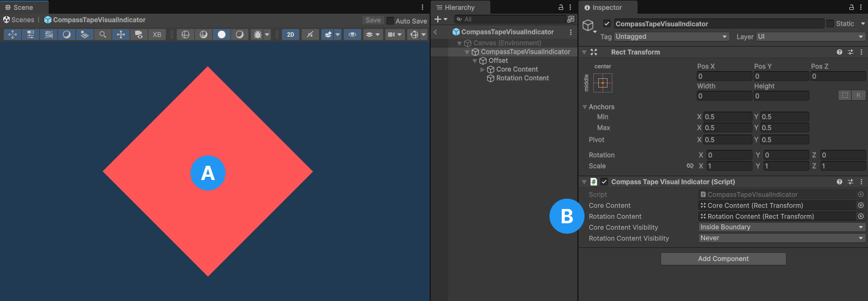This screenshot has height=301, width=868.
Task: Select the unlit crescent sphere draw mode
Action: tap(239, 34)
